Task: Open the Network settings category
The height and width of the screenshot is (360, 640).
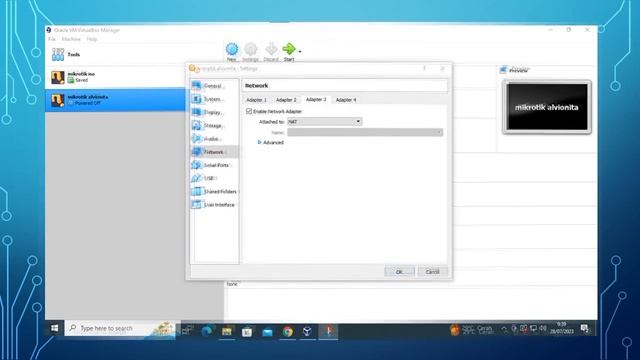Action: [x=214, y=152]
